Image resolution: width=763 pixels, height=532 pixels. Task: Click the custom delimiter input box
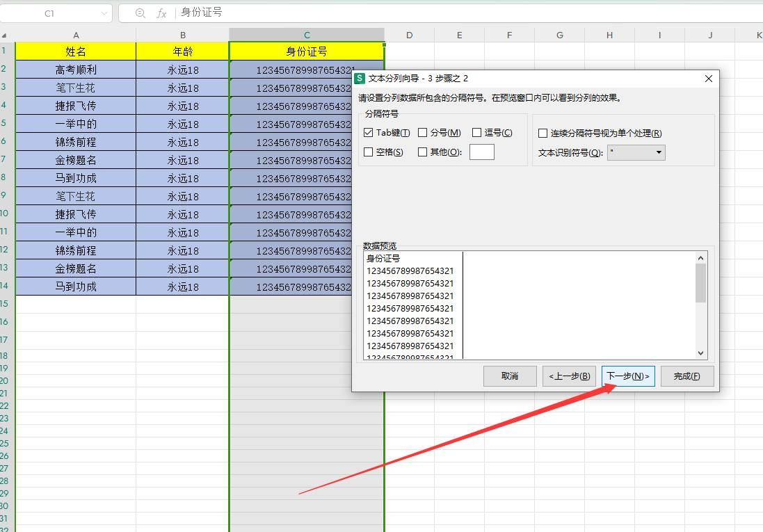tap(482, 152)
